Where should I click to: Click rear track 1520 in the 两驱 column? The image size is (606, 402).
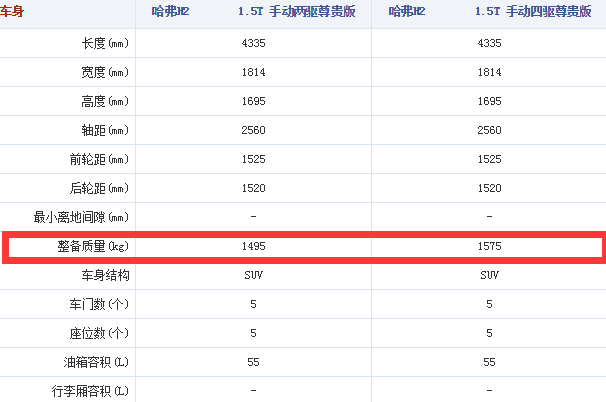(x=254, y=188)
